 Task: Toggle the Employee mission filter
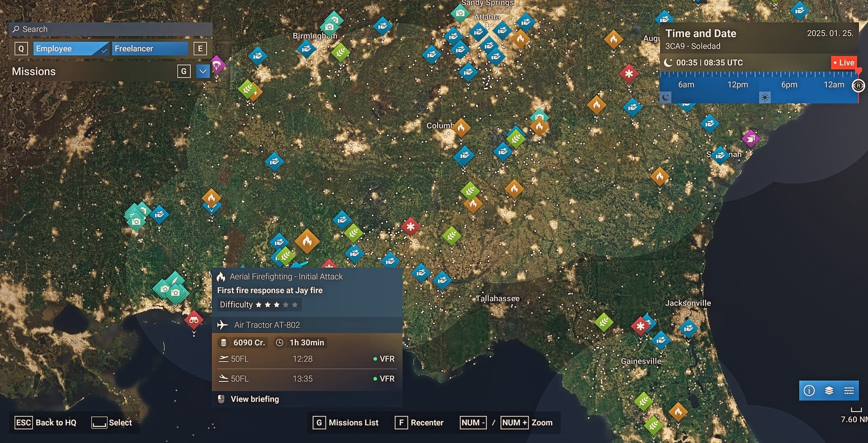(71, 49)
